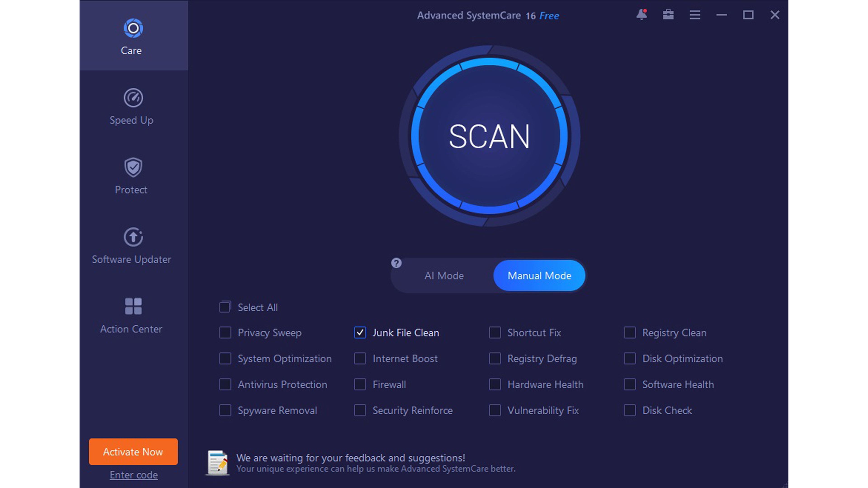Enable Vulnerability Fix checkbox
This screenshot has width=868, height=488.
click(x=495, y=411)
